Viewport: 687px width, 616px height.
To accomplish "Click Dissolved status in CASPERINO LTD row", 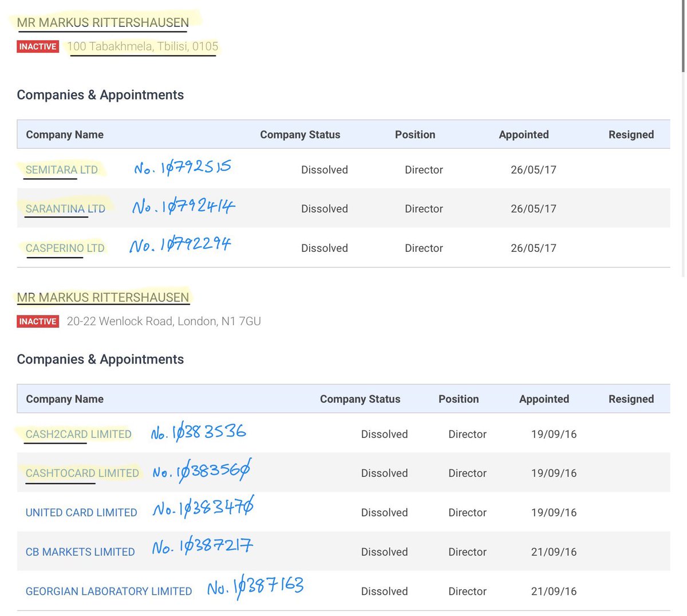I will point(325,248).
